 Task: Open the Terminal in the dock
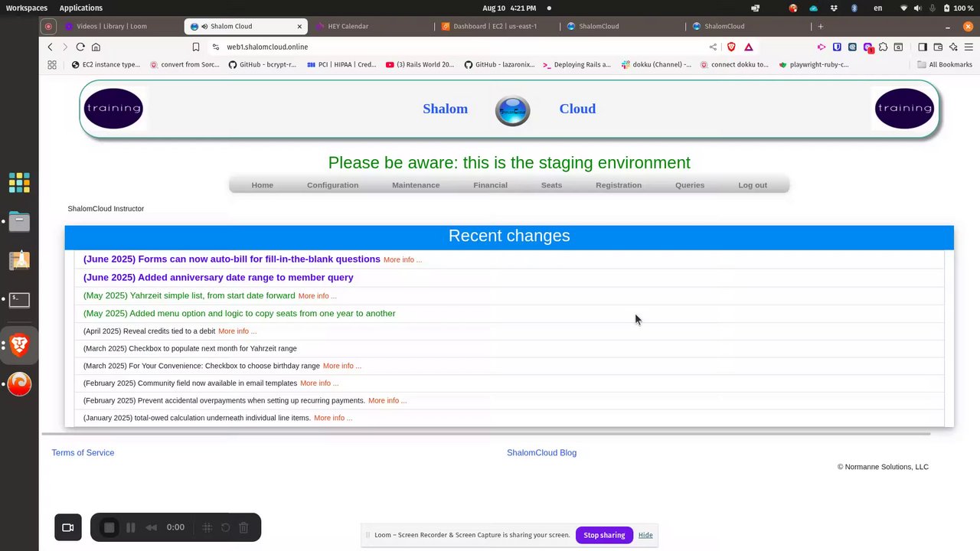(19, 299)
